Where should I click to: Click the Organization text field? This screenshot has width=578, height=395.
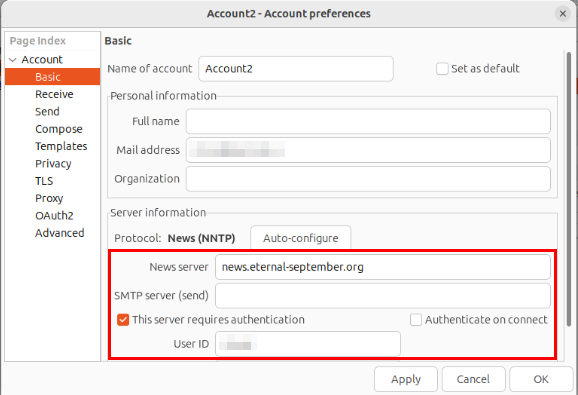368,179
